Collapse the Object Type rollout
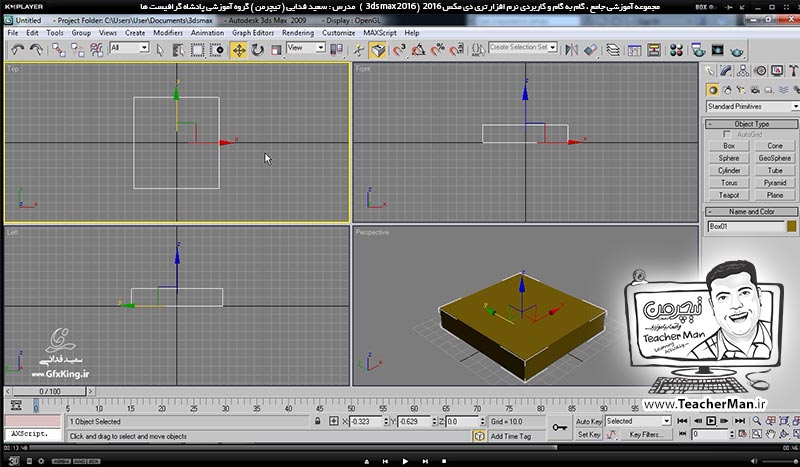The image size is (800, 467). pyautogui.click(x=751, y=124)
